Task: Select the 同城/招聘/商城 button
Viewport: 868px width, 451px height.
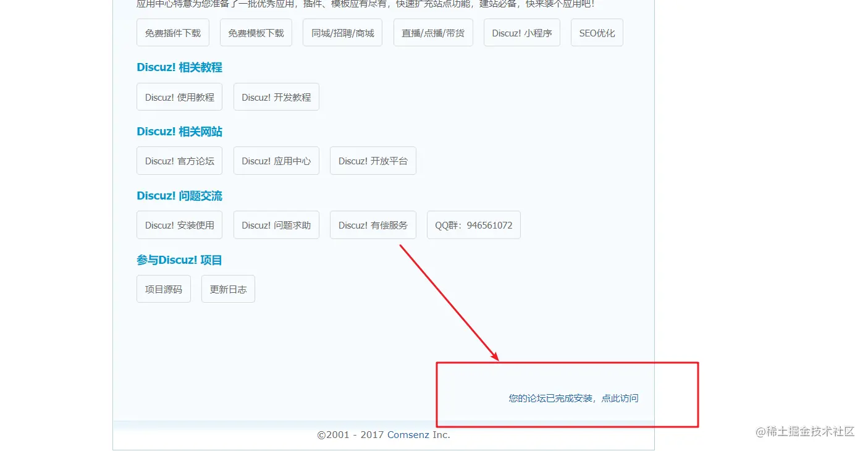Action: 343,33
